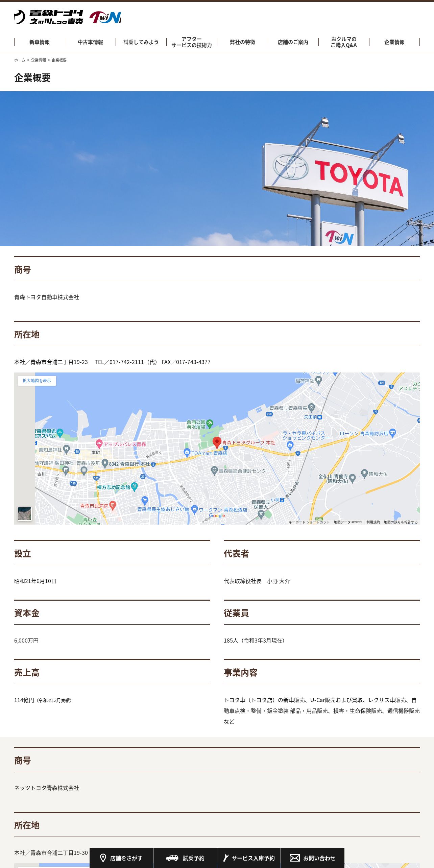Screen dimensions: 434x868
Task: Click 利用規約 link on the map
Action: (373, 522)
